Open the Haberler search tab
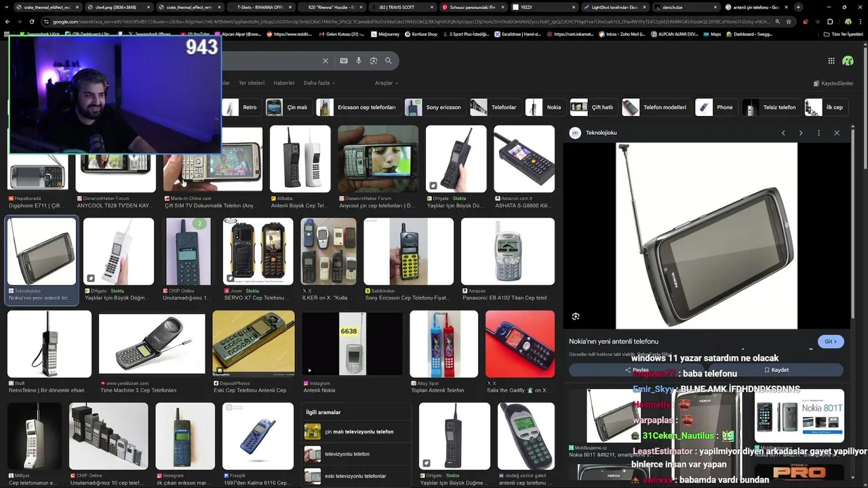Screen dimensions: 868x488 284,83
